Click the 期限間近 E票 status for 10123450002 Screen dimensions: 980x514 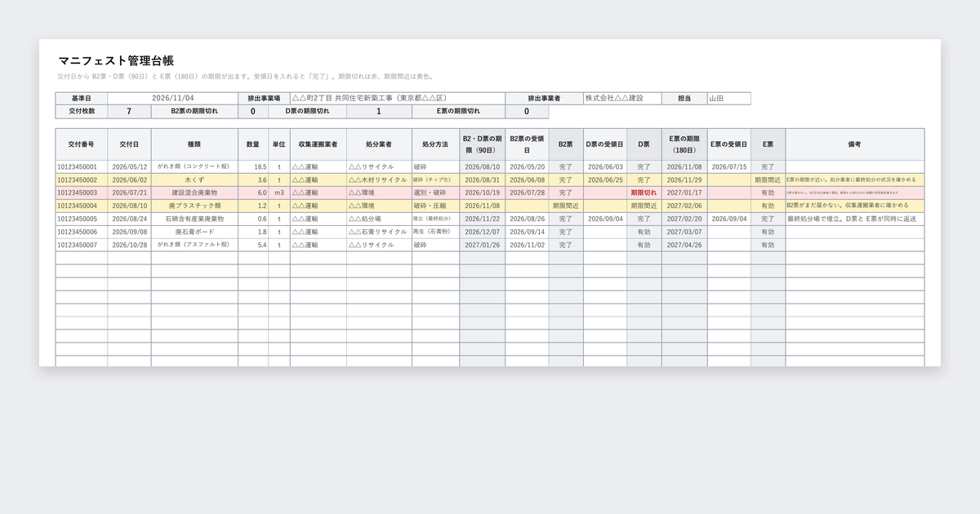point(768,180)
